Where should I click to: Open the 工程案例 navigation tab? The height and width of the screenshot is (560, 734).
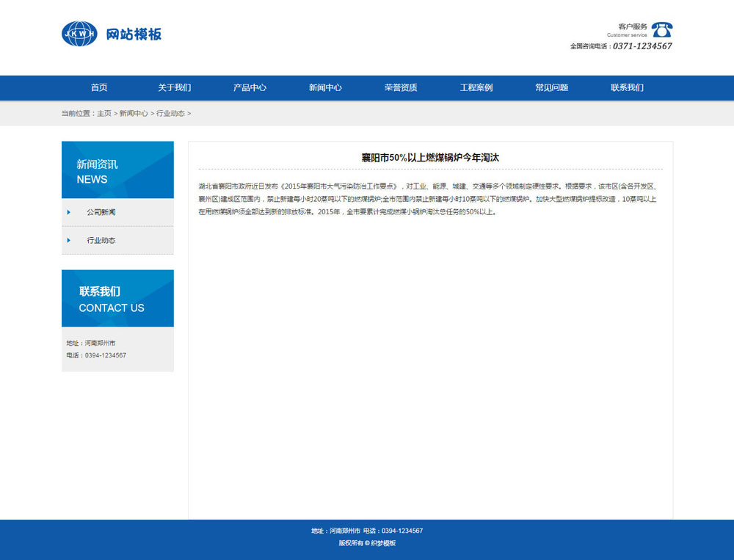click(476, 87)
